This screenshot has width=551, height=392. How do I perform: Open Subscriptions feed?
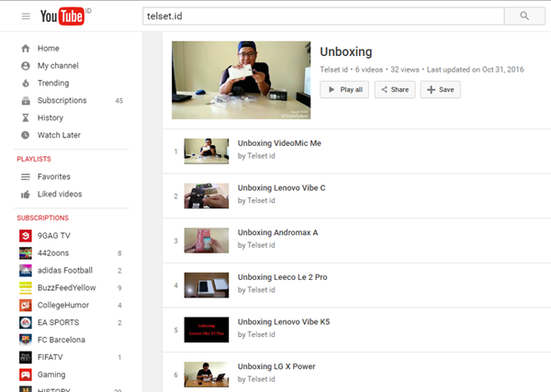pos(62,100)
